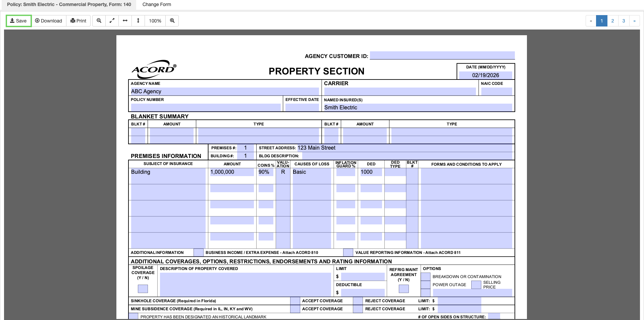644x320 pixels.
Task: Go to the next page arrow
Action: 634,21
